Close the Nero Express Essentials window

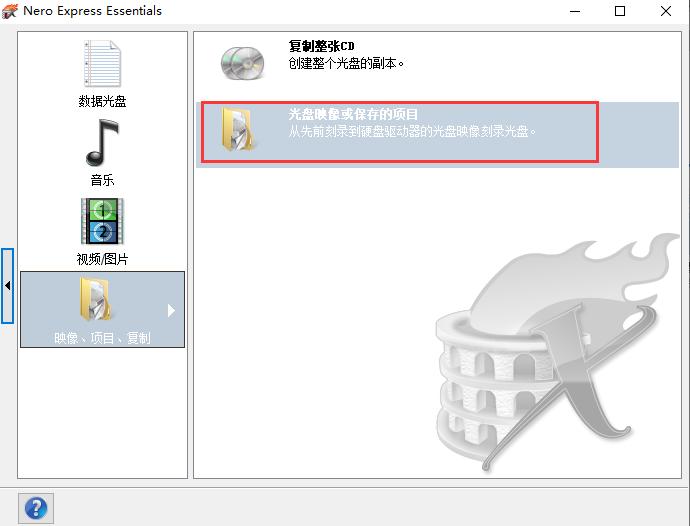coord(666,11)
